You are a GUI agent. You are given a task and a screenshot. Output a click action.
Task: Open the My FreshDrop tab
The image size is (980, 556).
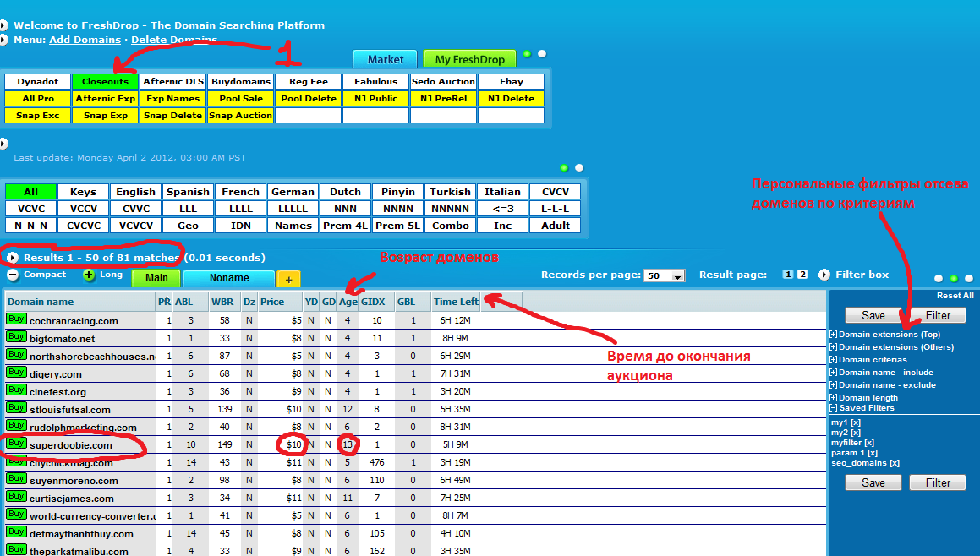469,59
